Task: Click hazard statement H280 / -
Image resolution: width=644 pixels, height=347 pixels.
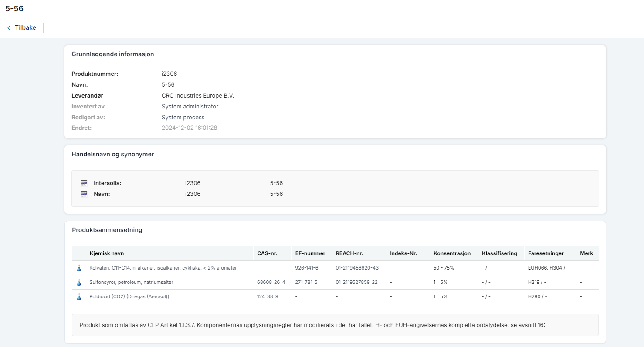Action: pyautogui.click(x=537, y=297)
